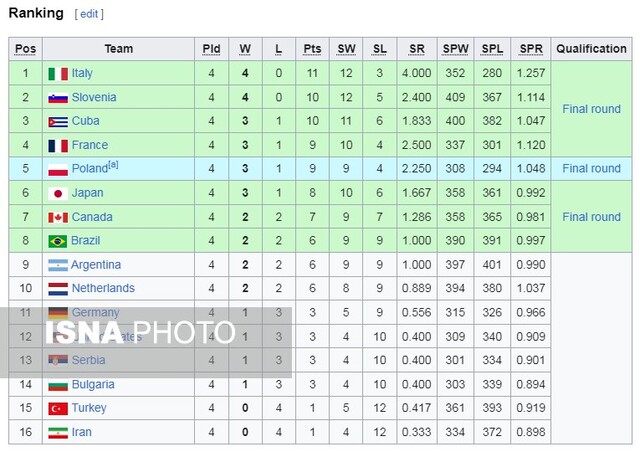Open the Poland team name link

89,169
